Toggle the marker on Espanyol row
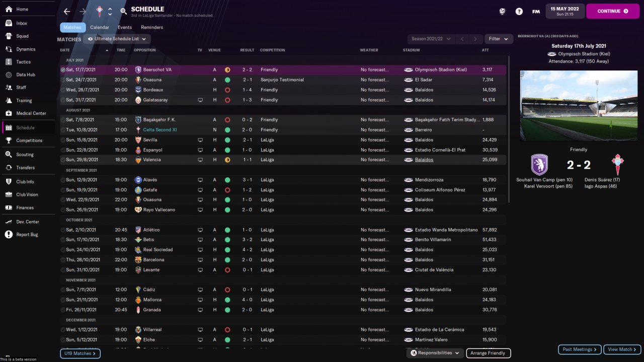The height and width of the screenshot is (362, 644). [x=63, y=150]
